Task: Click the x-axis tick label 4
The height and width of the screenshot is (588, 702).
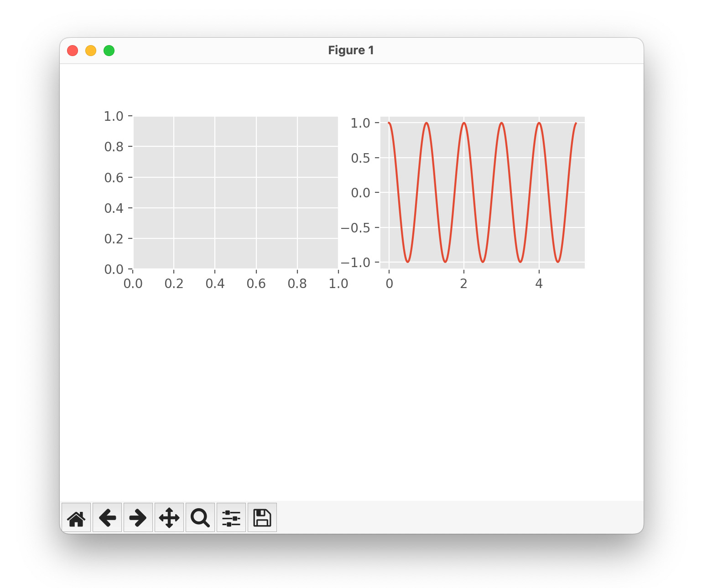Action: (539, 284)
